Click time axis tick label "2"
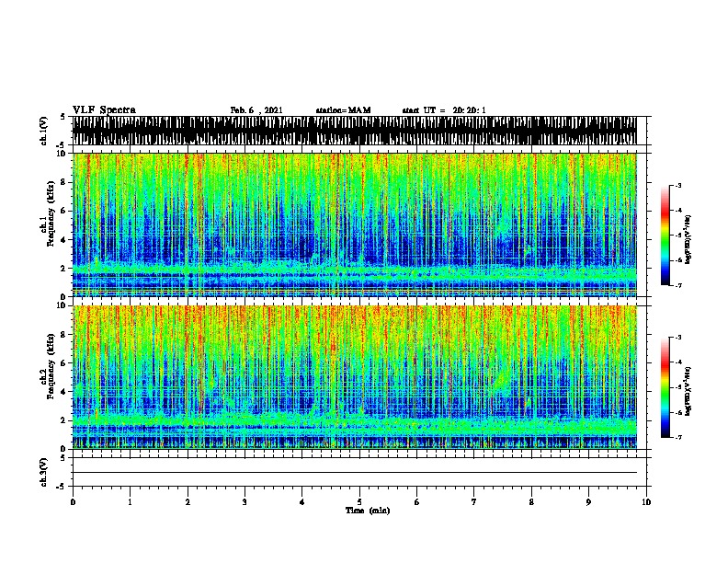 click(x=188, y=502)
